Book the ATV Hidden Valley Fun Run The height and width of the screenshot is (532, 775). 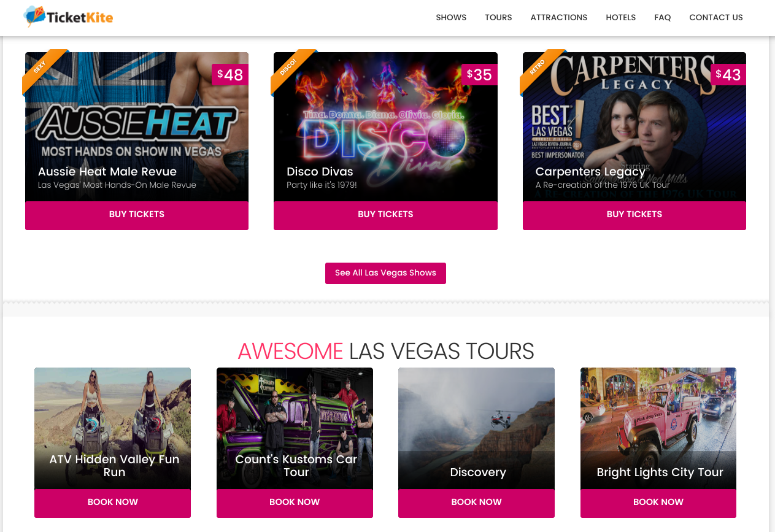point(112,503)
